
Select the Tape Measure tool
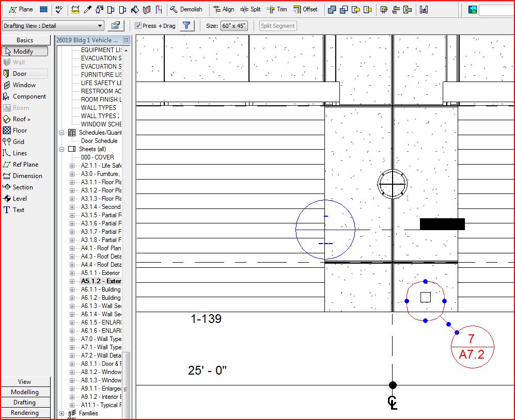tap(75, 9)
